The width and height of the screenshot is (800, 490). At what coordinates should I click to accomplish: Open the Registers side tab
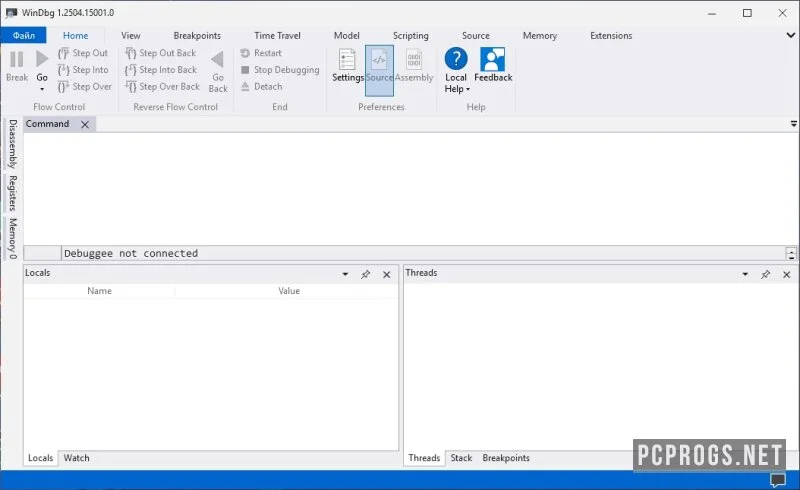pyautogui.click(x=13, y=193)
